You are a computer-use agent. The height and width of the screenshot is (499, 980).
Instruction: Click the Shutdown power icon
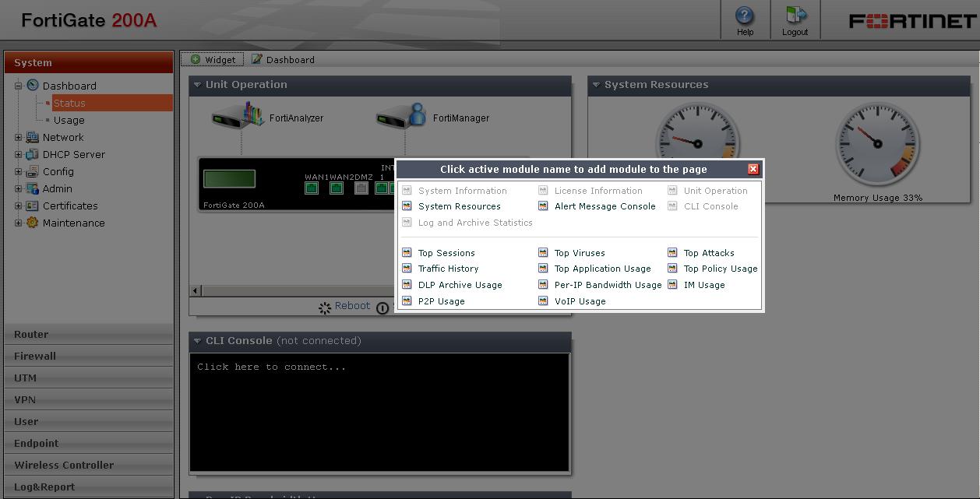pos(382,308)
